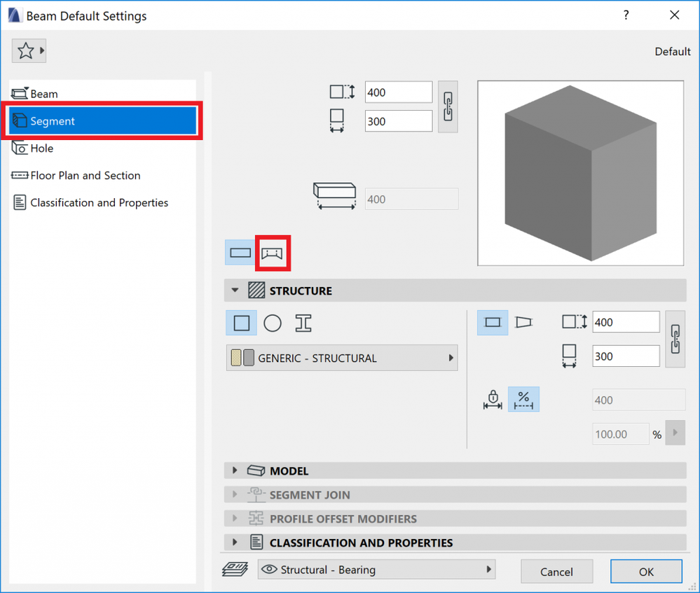Collapse the STRUCTURE section

click(236, 291)
